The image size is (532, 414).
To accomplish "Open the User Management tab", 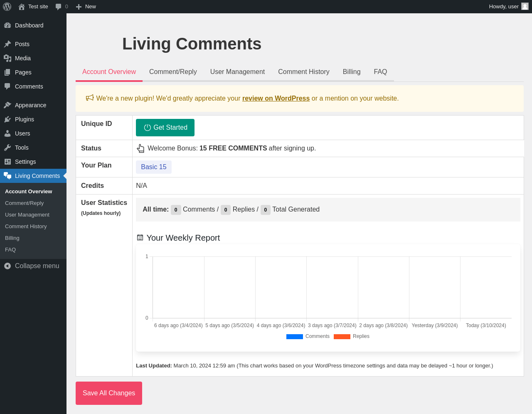I will 237,72.
